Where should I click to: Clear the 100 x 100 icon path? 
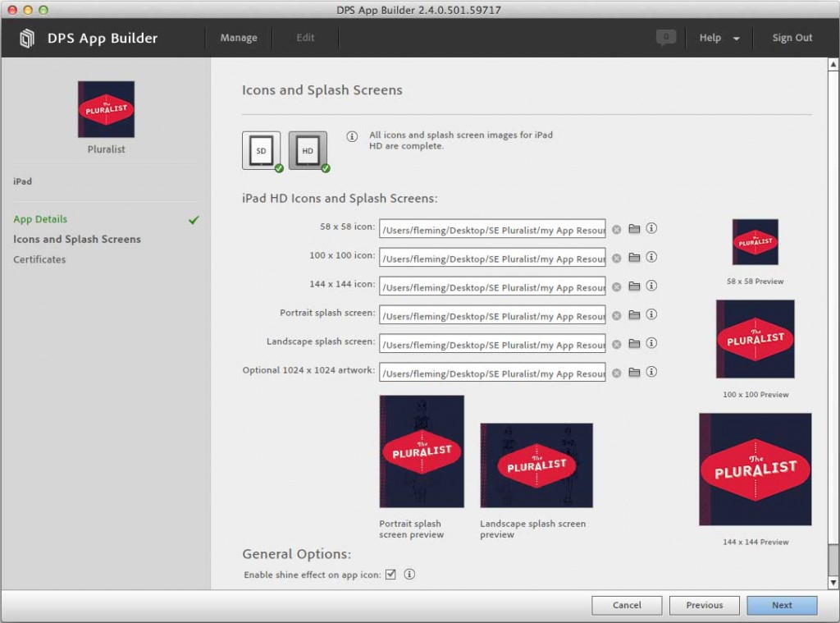(x=617, y=258)
